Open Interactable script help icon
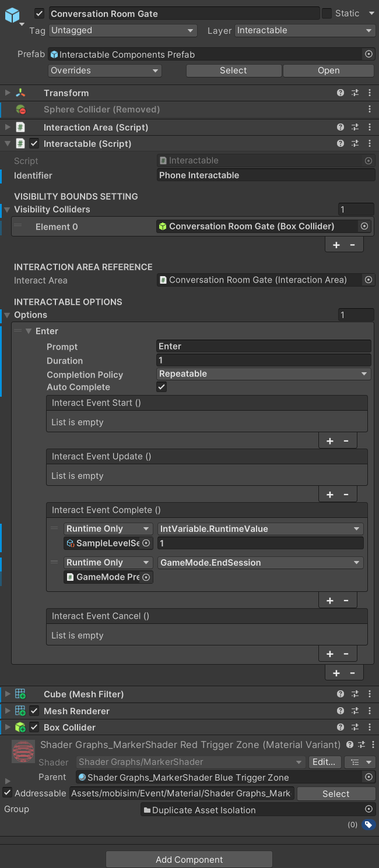 point(341,143)
